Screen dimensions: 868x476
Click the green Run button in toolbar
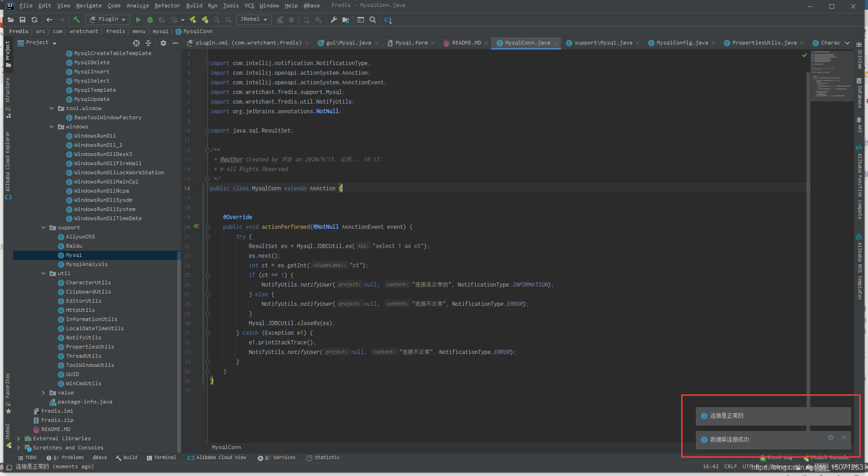pyautogui.click(x=138, y=20)
